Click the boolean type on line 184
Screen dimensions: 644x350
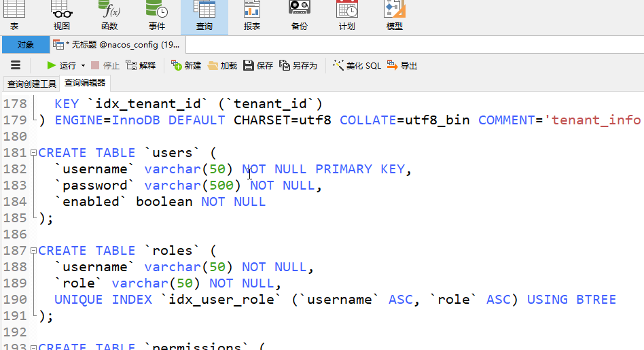coord(164,202)
